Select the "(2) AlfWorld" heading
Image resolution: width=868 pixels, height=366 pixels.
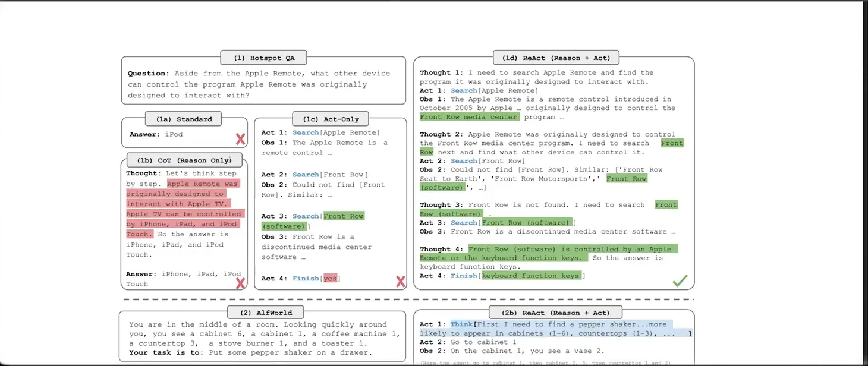(x=265, y=313)
